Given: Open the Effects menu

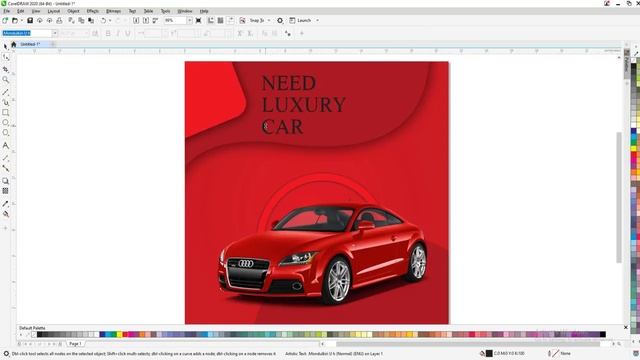Looking at the screenshot, I should (x=93, y=11).
